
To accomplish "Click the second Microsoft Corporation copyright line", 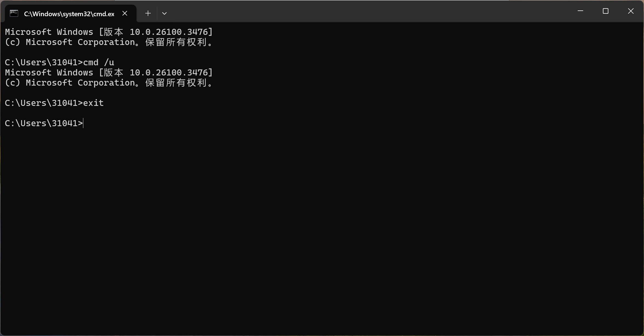I will tap(109, 83).
